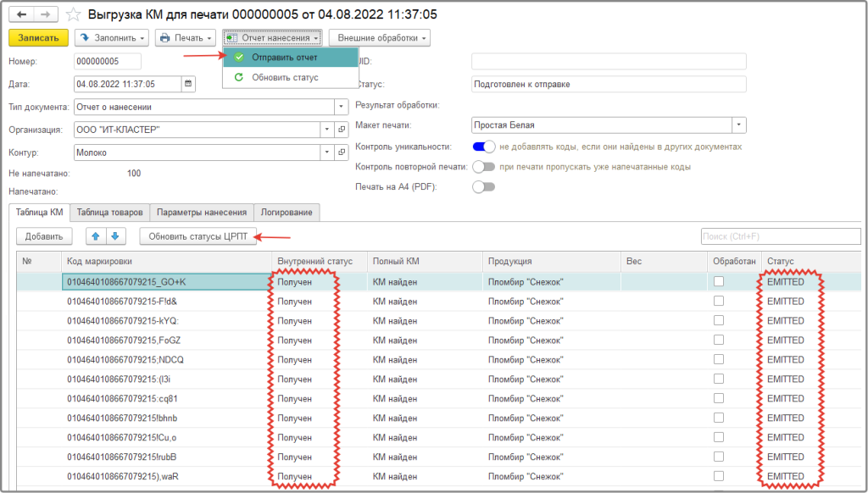Open the Печать dropdown button

click(x=186, y=37)
